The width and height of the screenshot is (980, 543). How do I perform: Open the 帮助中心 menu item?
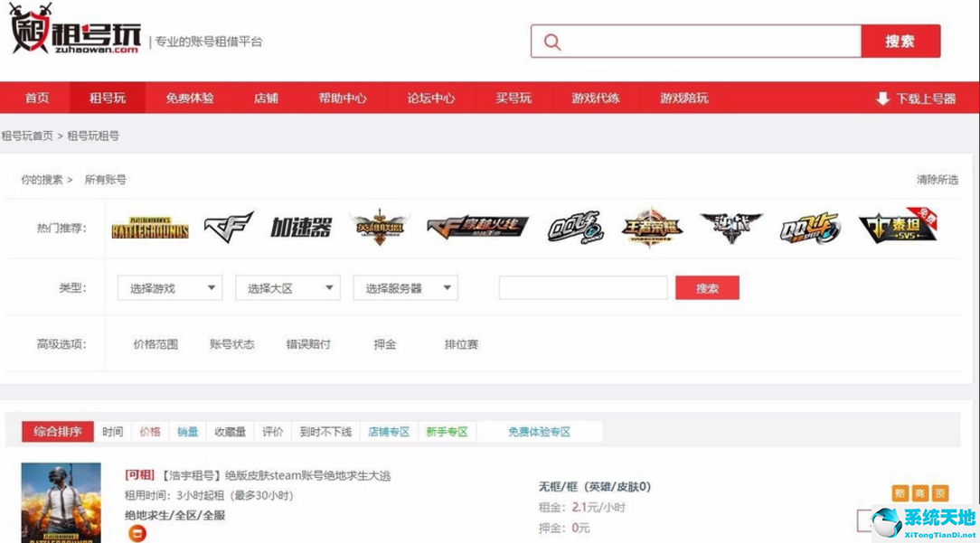pos(341,99)
